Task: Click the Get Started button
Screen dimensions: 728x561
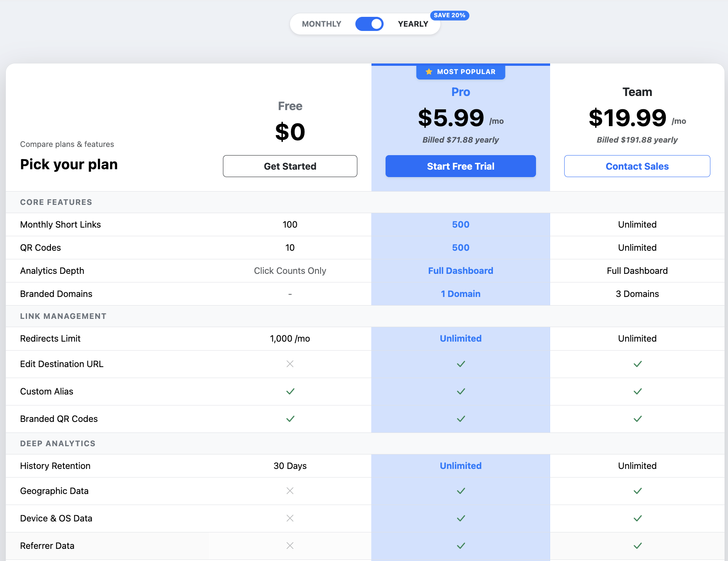Action: click(290, 166)
